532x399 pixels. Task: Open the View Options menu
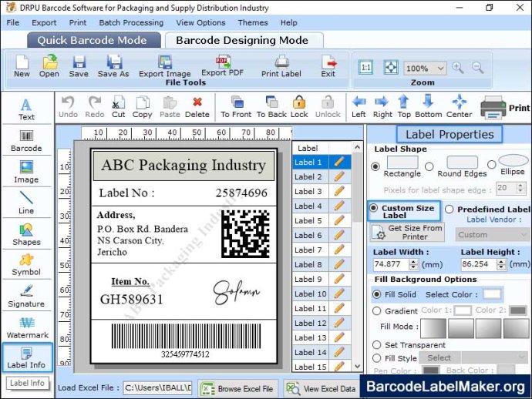click(x=200, y=22)
